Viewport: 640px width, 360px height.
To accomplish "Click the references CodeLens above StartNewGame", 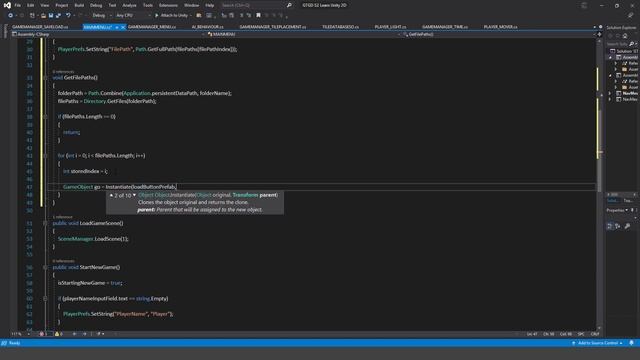I will [64, 261].
